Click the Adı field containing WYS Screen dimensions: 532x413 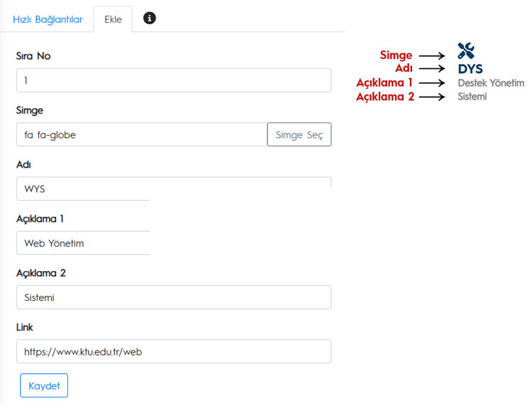tap(174, 189)
